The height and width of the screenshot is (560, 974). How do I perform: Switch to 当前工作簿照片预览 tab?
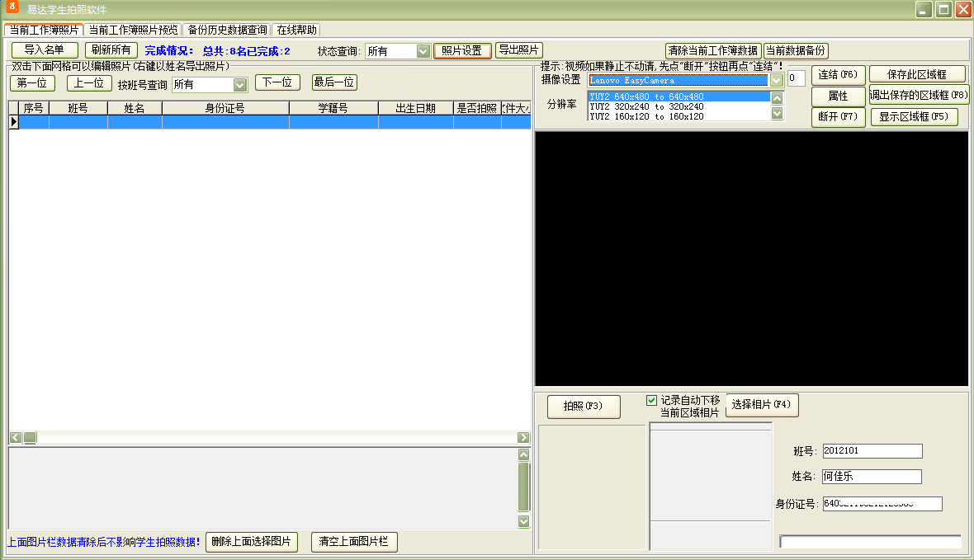pyautogui.click(x=133, y=30)
